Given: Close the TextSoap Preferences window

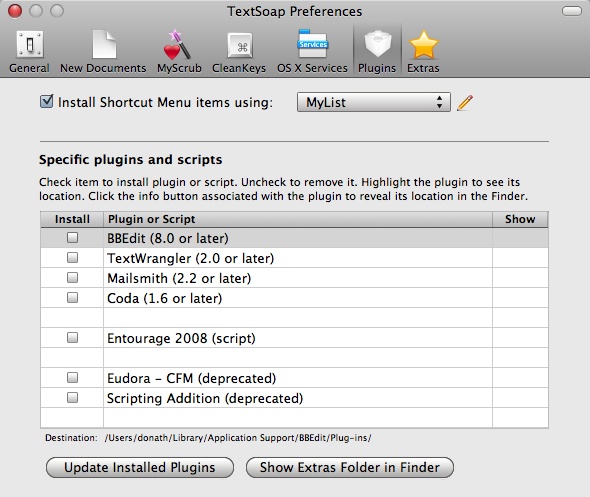Looking at the screenshot, I should (x=15, y=11).
